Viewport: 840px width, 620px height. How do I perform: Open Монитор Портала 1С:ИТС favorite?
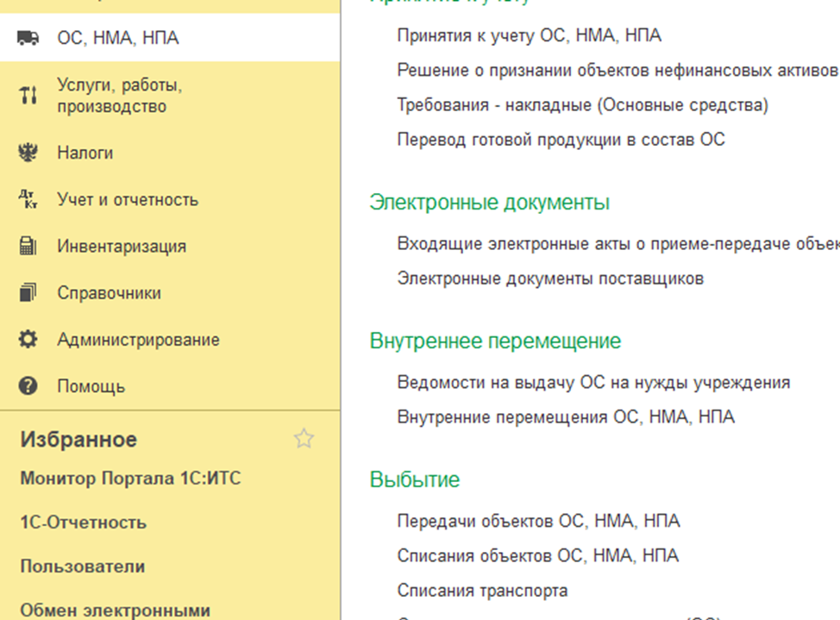[131, 478]
